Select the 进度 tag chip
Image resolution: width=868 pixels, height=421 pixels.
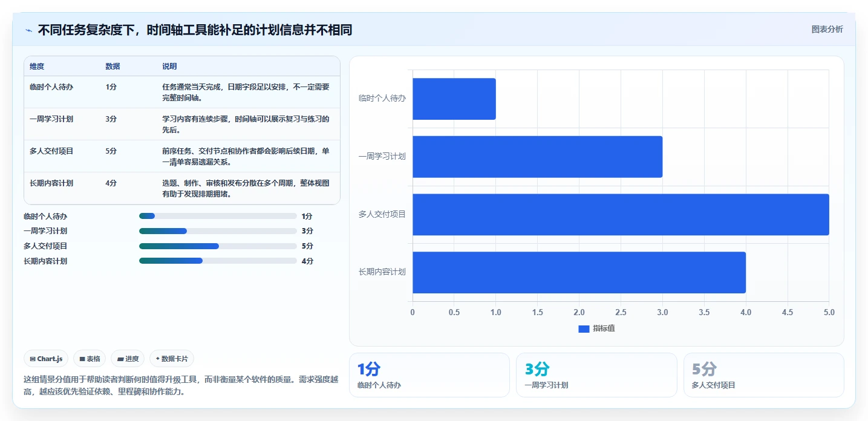128,359
